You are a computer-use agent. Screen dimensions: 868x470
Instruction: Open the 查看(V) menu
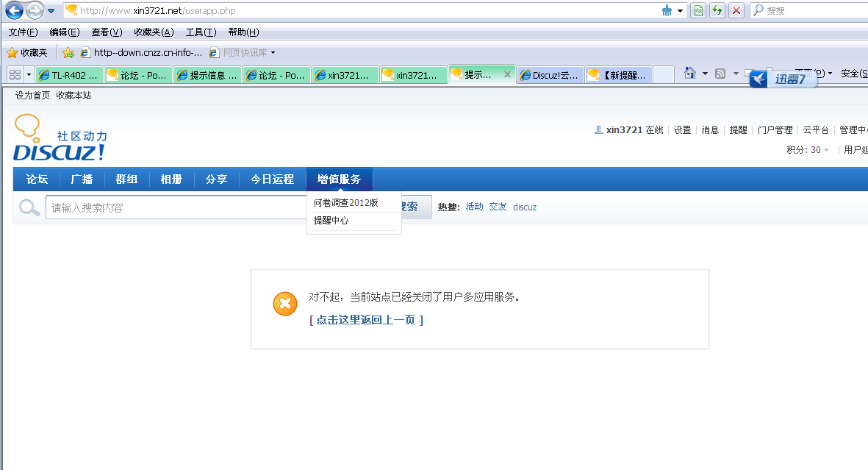pos(107,32)
